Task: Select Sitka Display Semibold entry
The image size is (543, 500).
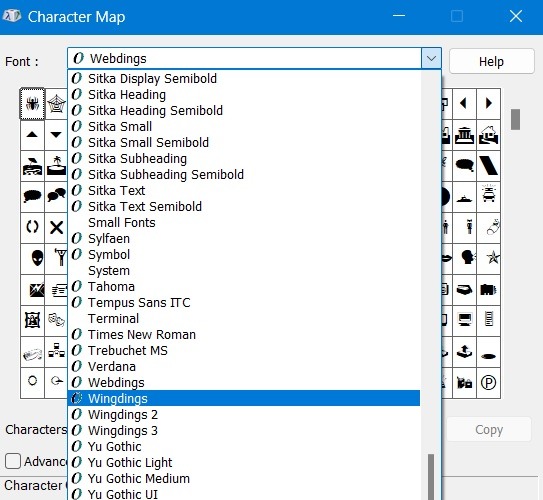Action: click(x=244, y=79)
